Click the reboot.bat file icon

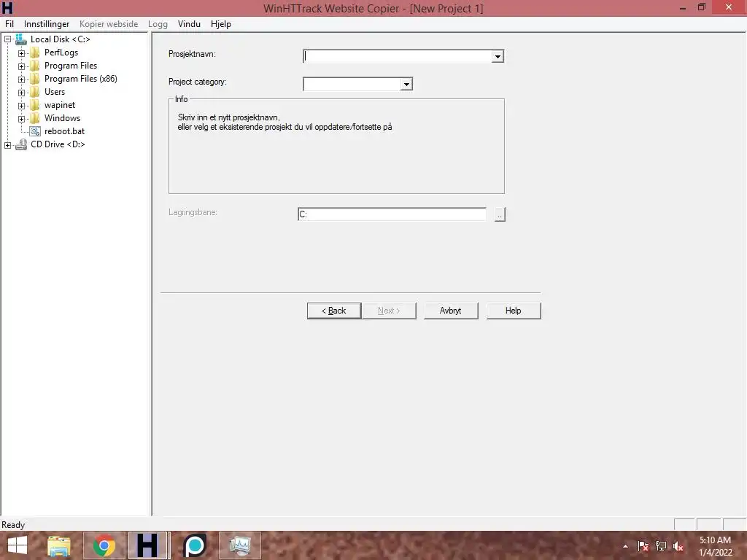35,131
